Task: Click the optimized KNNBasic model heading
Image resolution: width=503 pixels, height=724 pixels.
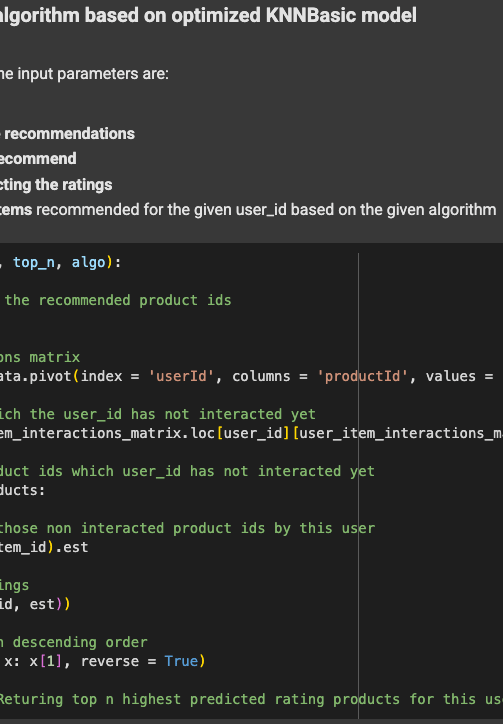Action: pyautogui.click(x=208, y=16)
